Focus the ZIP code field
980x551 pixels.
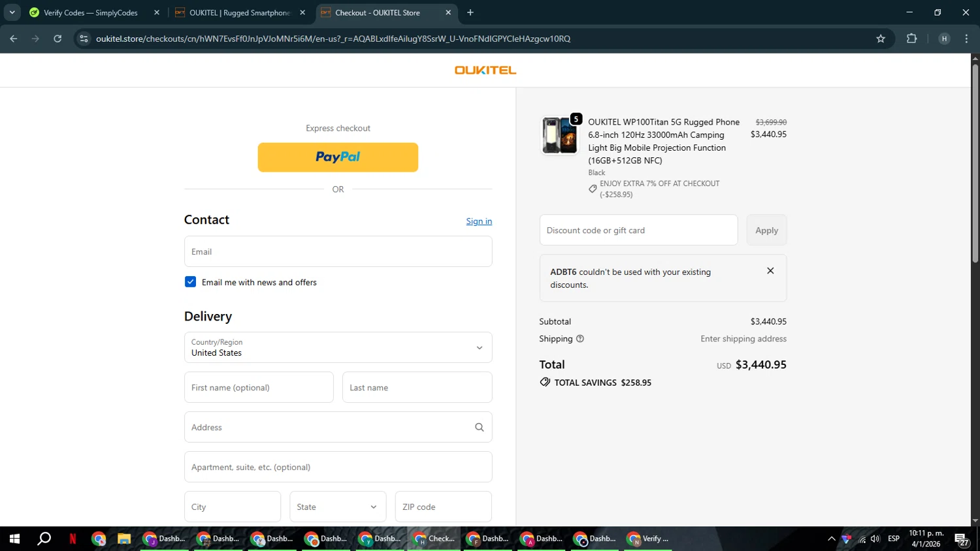[x=443, y=507]
